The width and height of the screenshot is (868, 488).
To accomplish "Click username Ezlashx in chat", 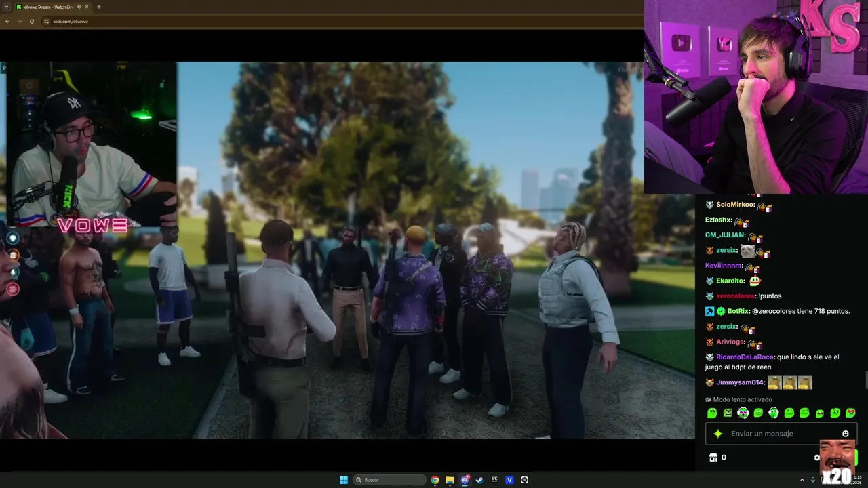I will point(718,220).
